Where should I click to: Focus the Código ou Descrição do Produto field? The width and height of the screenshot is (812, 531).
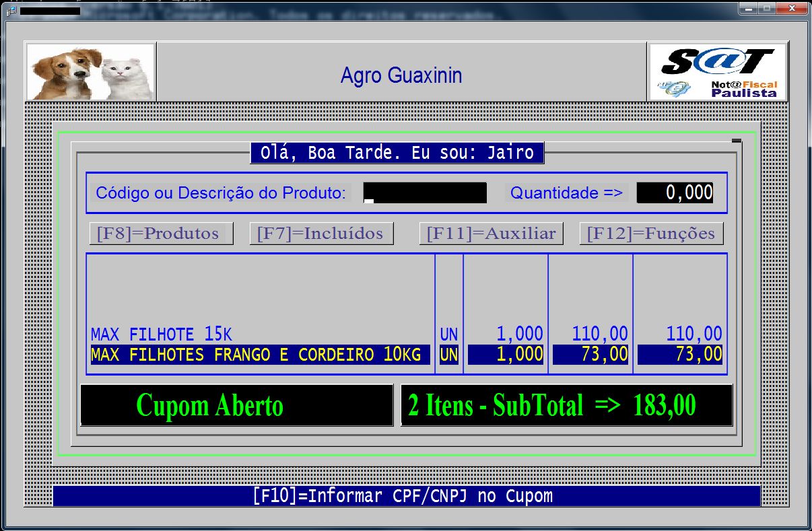[x=425, y=193]
